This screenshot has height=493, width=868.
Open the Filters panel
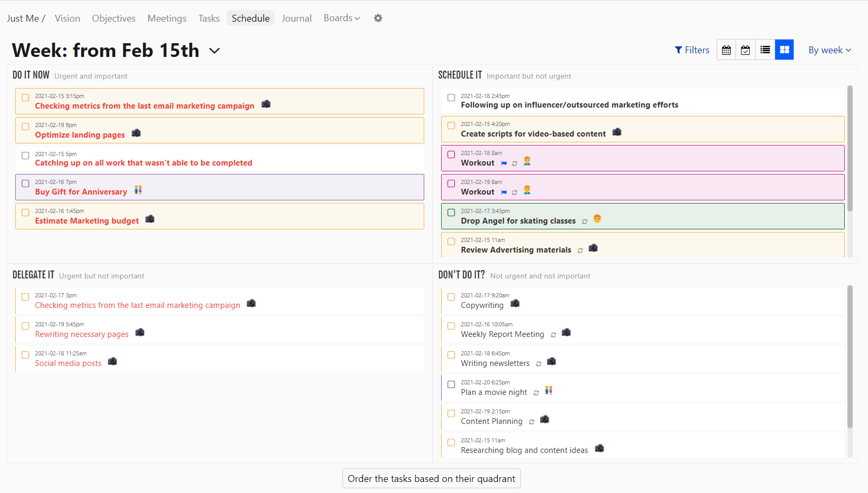click(692, 50)
